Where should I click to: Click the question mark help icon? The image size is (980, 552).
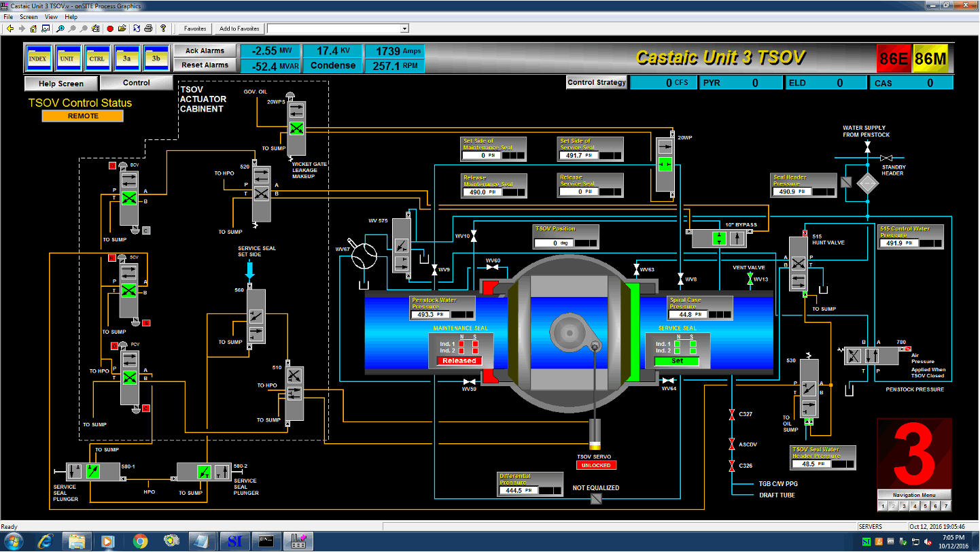(163, 29)
